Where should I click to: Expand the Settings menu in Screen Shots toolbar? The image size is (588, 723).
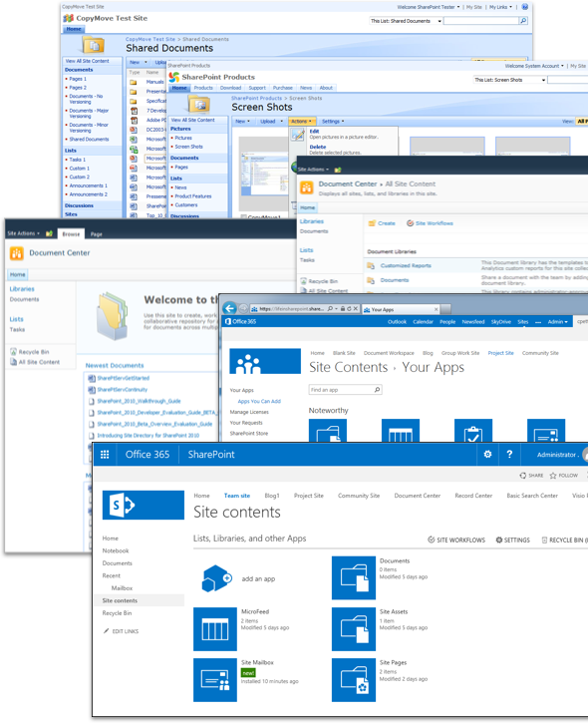(333, 122)
